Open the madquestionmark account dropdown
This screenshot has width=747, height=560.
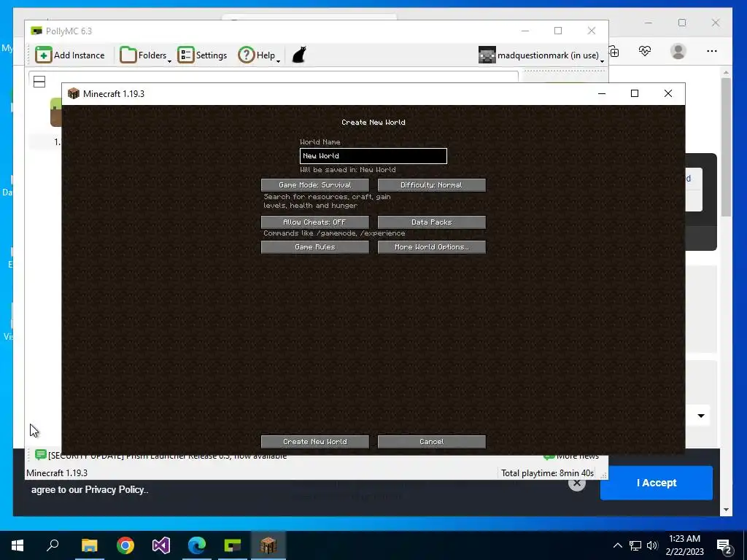coord(542,55)
